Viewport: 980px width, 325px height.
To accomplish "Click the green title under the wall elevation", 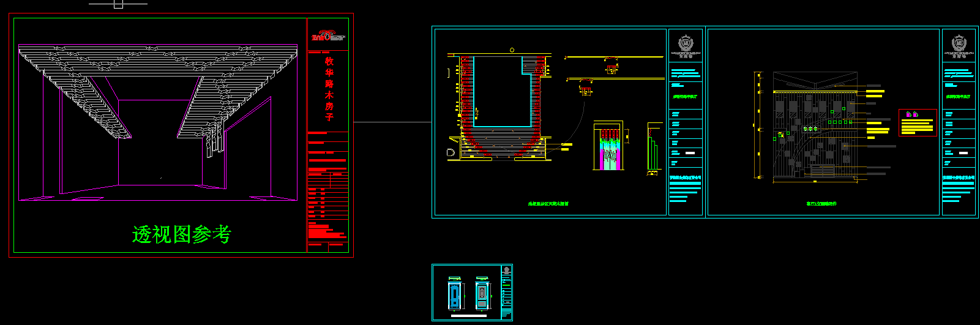I will 821,203.
